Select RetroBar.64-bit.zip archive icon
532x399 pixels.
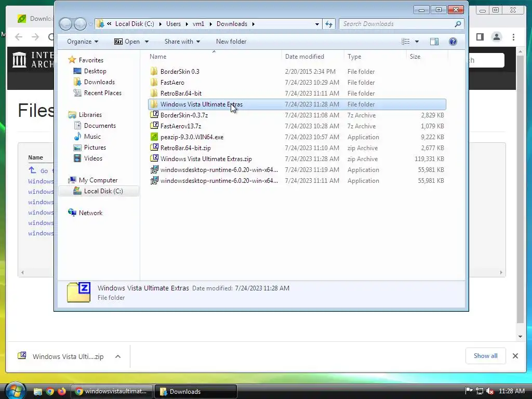coord(154,148)
